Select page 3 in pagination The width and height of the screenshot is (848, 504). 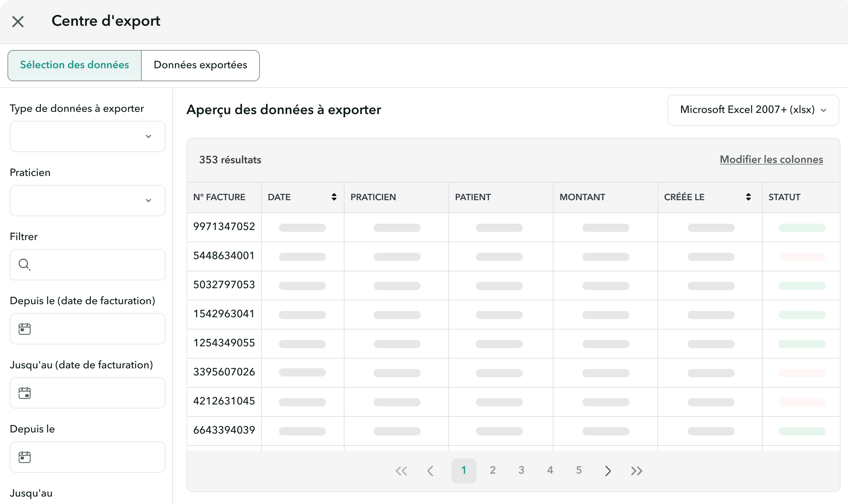[x=521, y=470]
